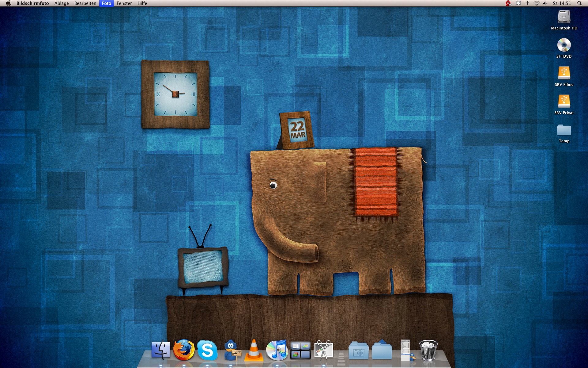Image resolution: width=588 pixels, height=368 pixels.
Task: Select the Macintosh HD desktop drive
Action: 564,17
